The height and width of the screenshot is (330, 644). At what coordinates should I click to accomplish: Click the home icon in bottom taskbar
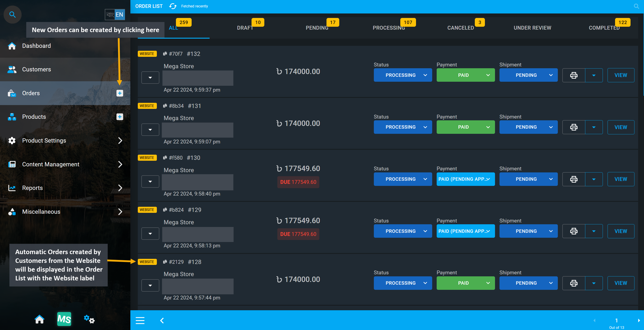(x=39, y=319)
